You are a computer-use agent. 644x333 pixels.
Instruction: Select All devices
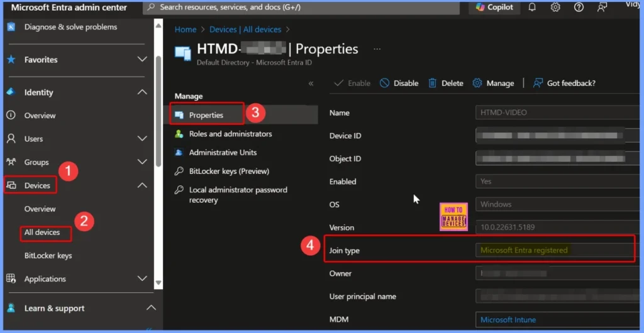(x=42, y=232)
